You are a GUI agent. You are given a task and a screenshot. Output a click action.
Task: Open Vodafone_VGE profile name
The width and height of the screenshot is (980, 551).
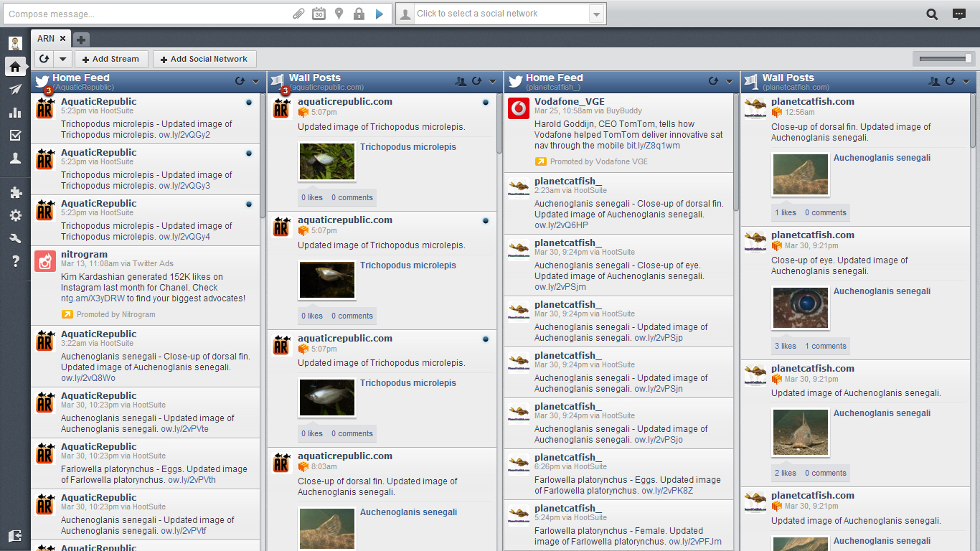570,101
